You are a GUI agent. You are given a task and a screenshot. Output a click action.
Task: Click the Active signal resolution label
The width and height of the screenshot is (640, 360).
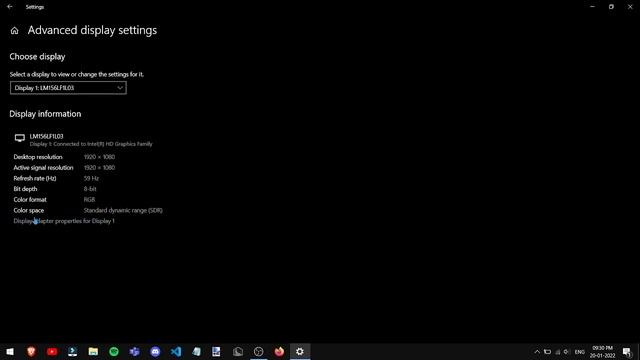pos(43,167)
